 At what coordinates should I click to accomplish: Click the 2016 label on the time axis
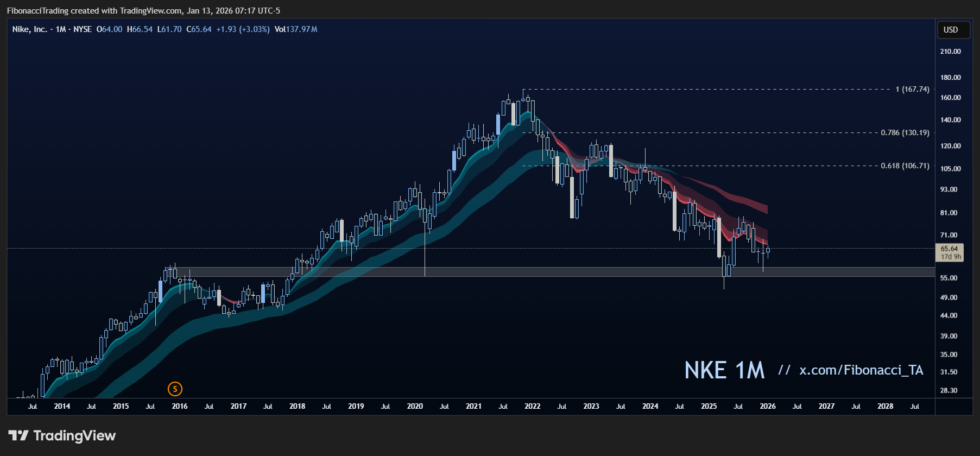(x=180, y=406)
